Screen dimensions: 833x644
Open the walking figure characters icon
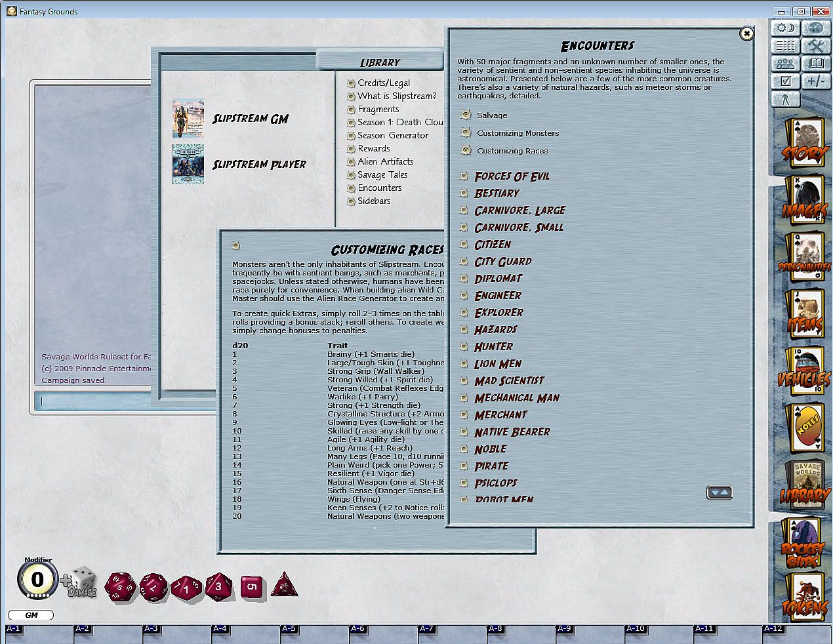click(x=786, y=99)
